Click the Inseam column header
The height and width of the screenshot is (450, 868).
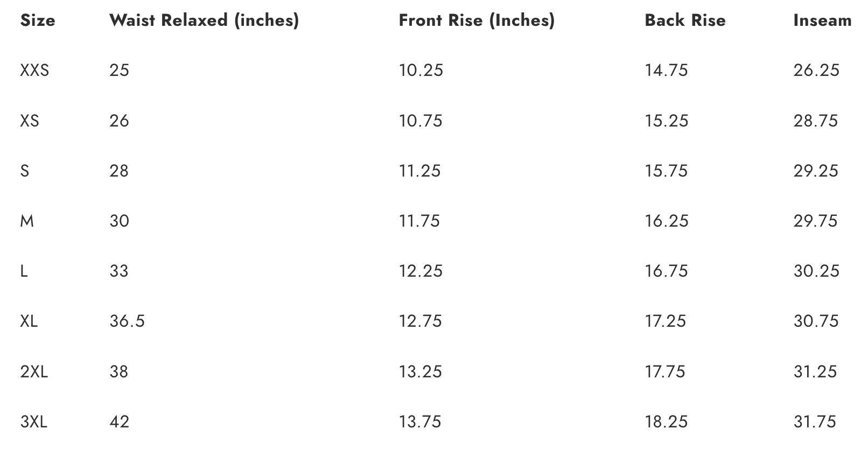coord(822,20)
